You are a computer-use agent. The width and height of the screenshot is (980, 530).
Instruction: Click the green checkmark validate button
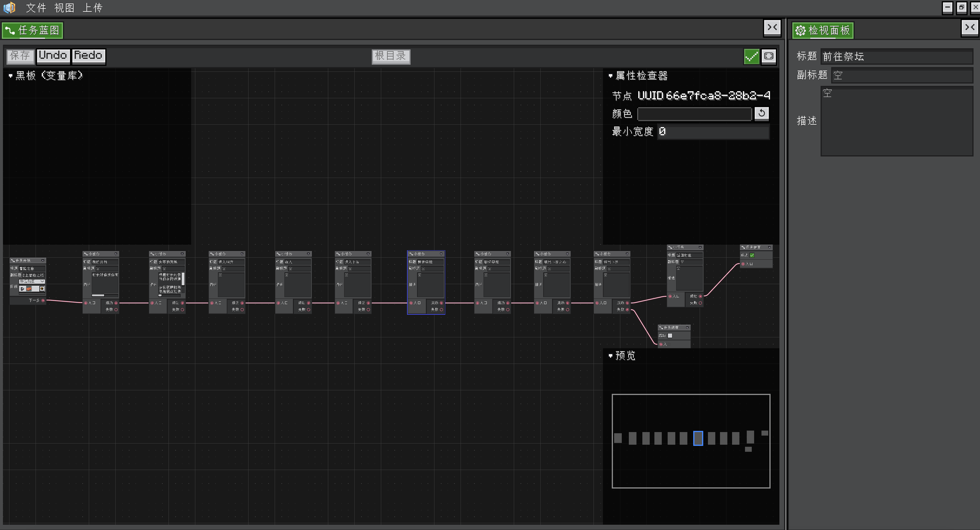[751, 56]
